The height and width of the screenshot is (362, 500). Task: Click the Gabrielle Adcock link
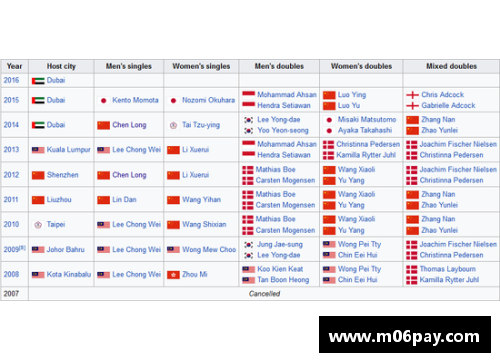(x=448, y=106)
